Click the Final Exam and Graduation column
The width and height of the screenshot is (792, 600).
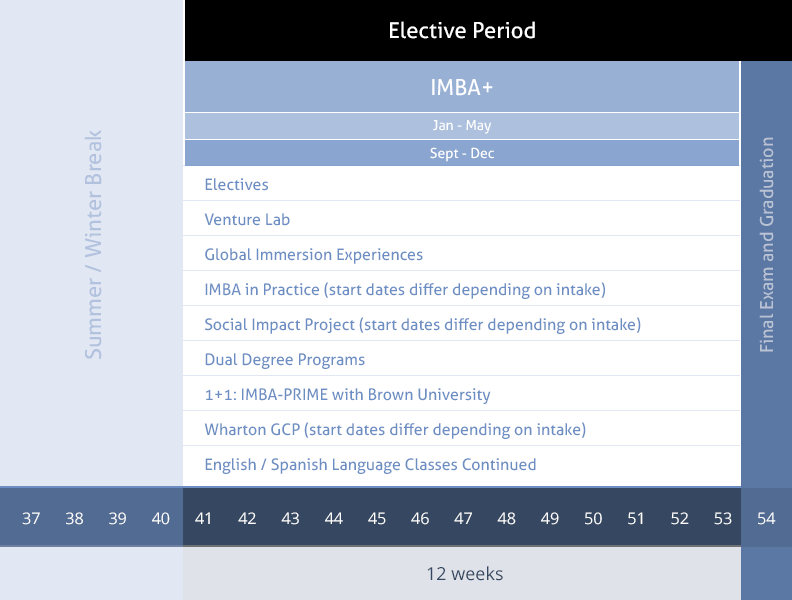(767, 244)
